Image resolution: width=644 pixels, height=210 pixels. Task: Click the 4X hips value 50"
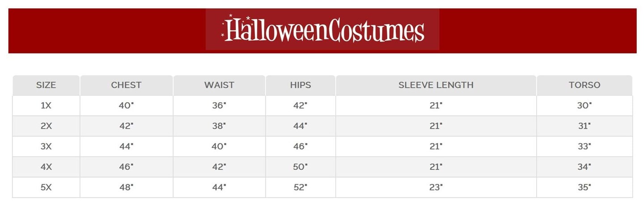[300, 167]
